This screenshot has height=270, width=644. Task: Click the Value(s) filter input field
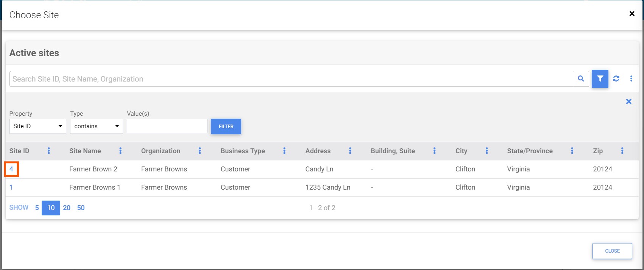167,126
